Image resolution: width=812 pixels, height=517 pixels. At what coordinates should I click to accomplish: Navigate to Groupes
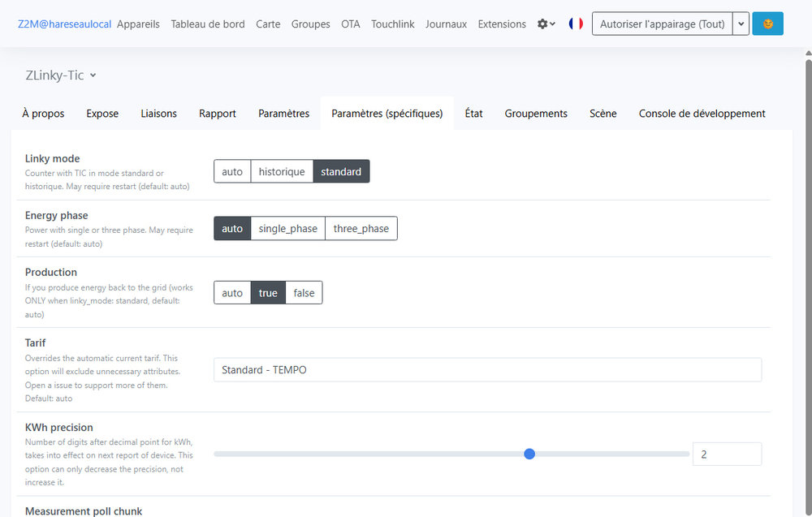(x=311, y=24)
